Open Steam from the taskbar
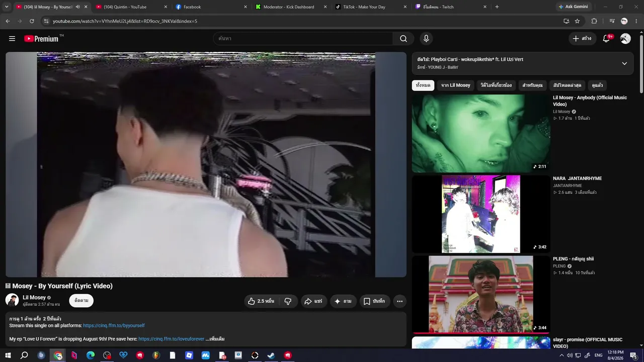 tap(271, 355)
